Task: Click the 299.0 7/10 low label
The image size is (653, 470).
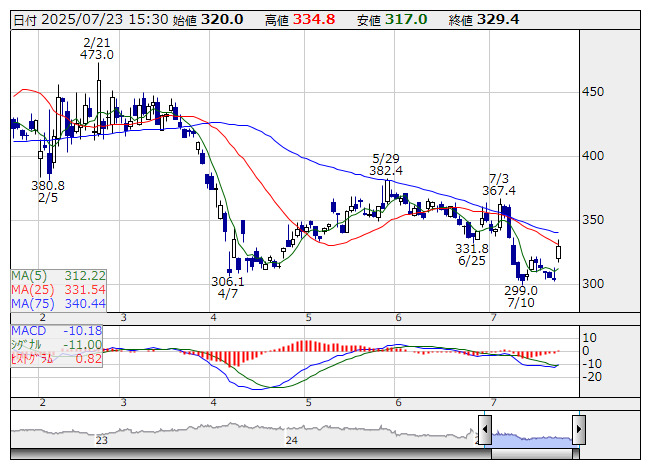Action: tap(521, 296)
